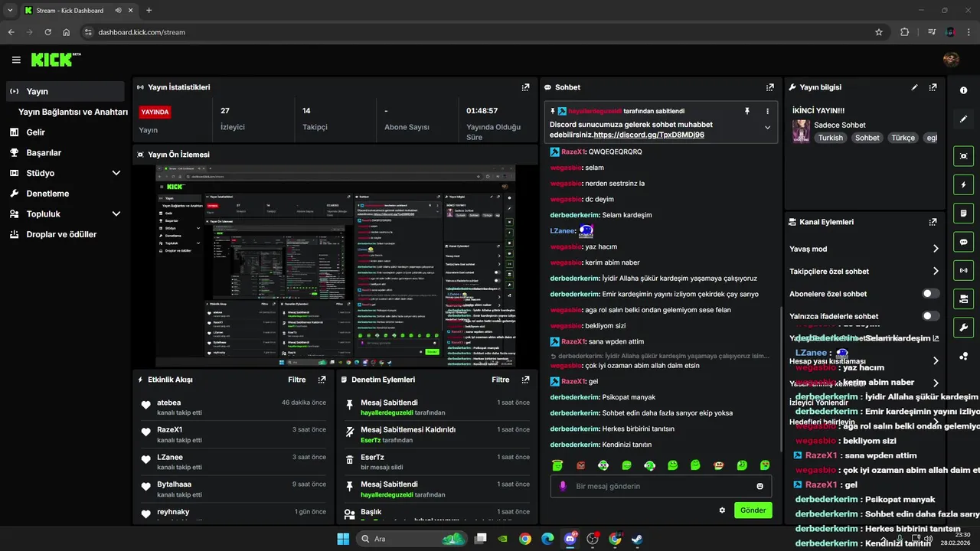Image resolution: width=980 pixels, height=551 pixels.
Task: Open Steam from the taskbar
Action: pos(637,539)
